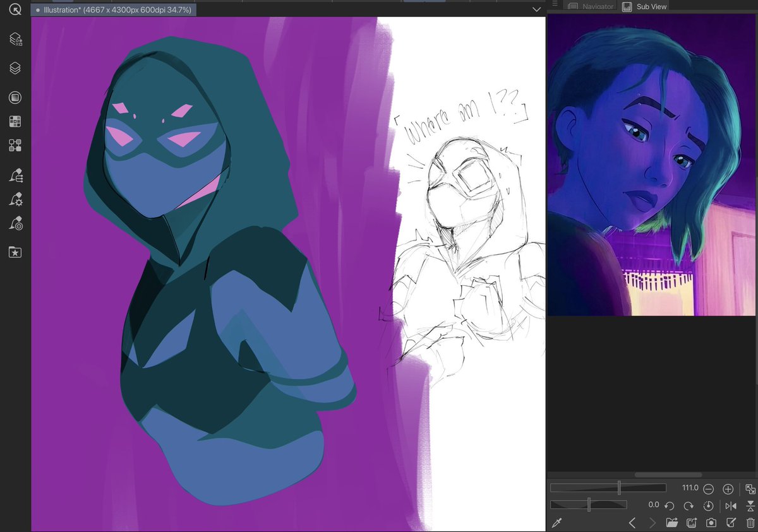
Task: Zoom in the Sub View image
Action: 728,489
